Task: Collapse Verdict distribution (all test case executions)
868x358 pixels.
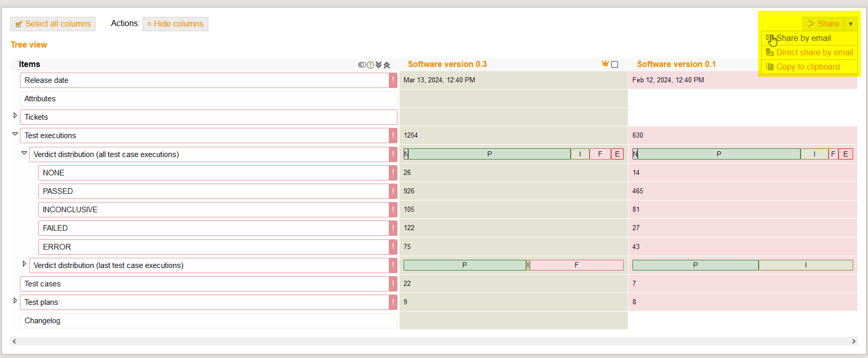Action: [24, 153]
